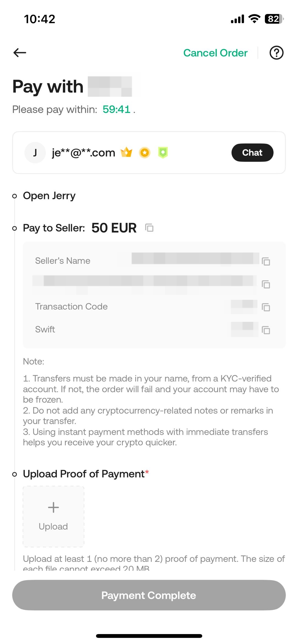Tap the seller avatar letter J
The image size is (298, 644).
tap(35, 153)
